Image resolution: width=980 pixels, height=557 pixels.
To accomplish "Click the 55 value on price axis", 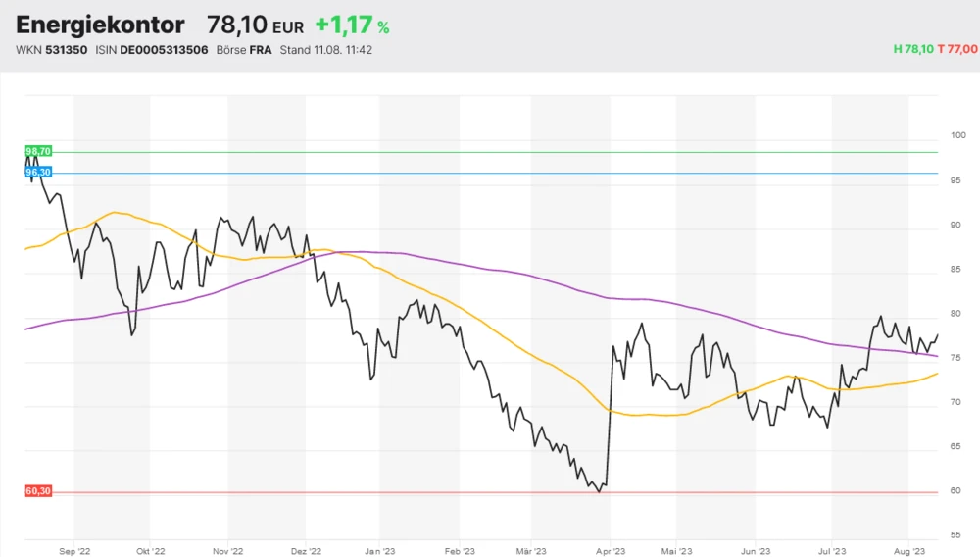I will point(955,536).
